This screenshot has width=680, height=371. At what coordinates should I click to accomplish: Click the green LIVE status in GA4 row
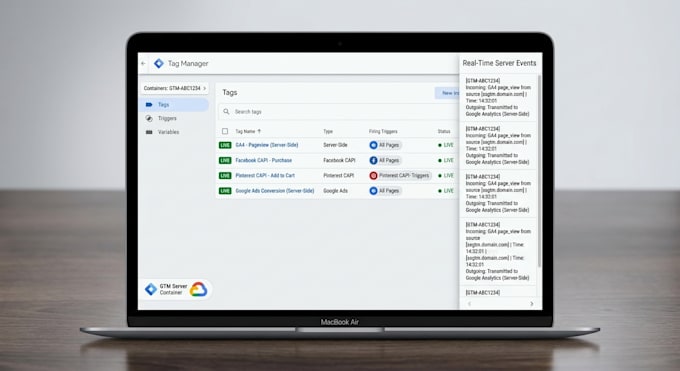coord(446,145)
